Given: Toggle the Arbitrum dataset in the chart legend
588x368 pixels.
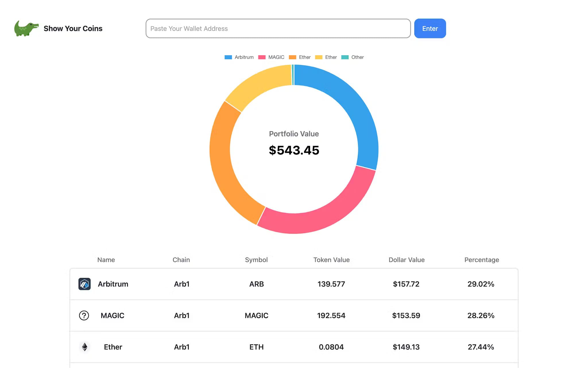Looking at the screenshot, I should (x=244, y=57).
